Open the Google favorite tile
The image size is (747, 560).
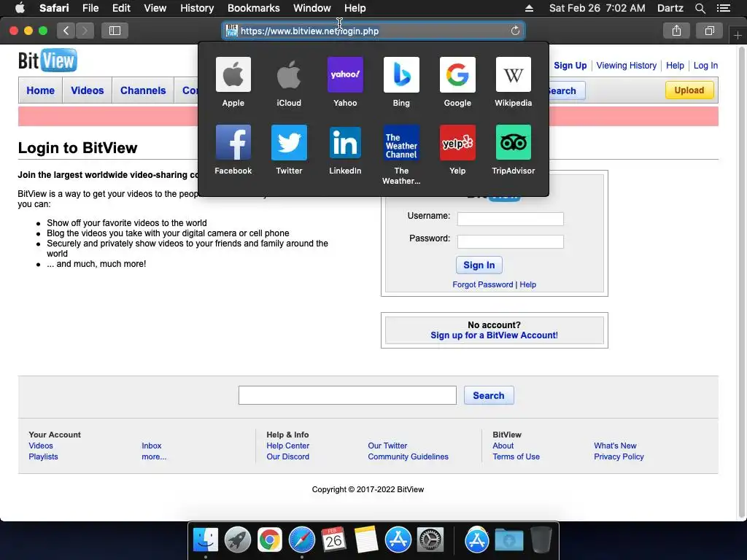coord(457,75)
